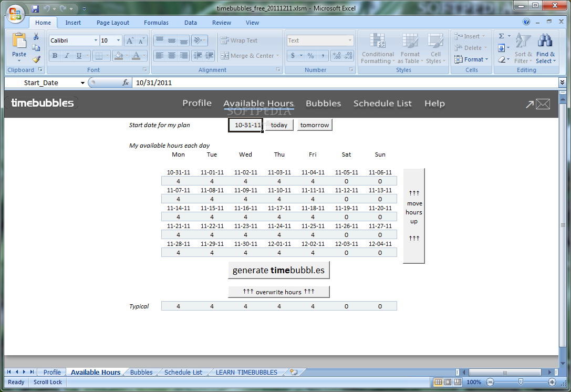
Task: Click the envelope icon in timebubbles header
Action: click(x=543, y=104)
